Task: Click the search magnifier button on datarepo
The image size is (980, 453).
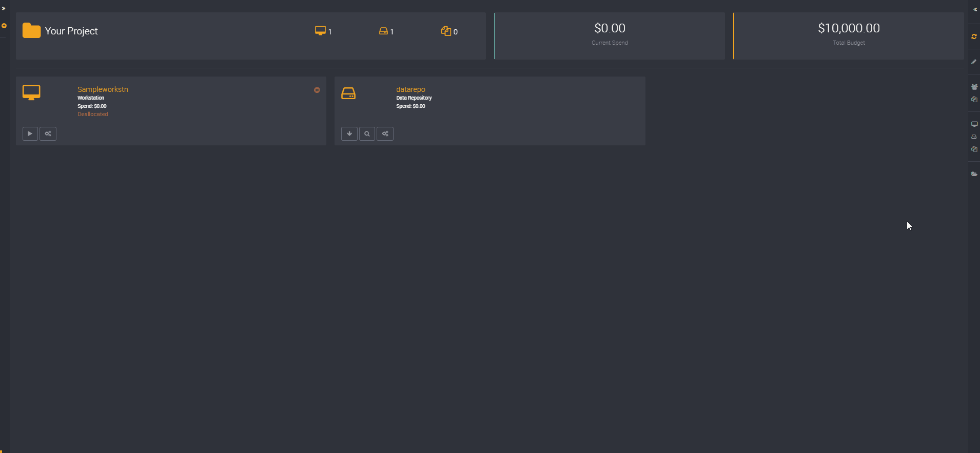Action: click(367, 134)
